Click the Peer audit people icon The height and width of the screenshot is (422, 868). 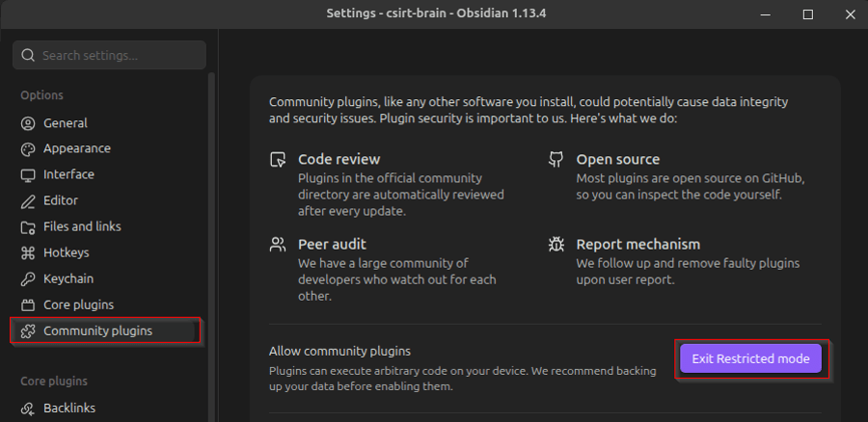pyautogui.click(x=278, y=244)
